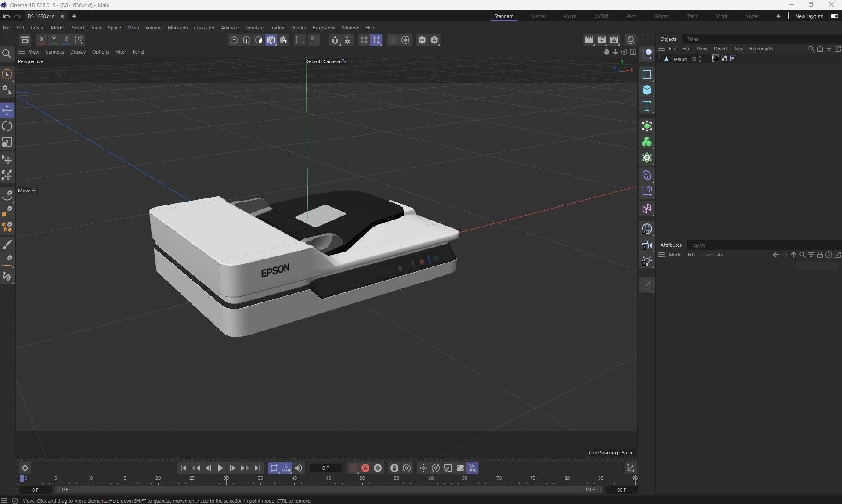The width and height of the screenshot is (842, 504).
Task: Click the viewport layout toggle square icon
Action: (x=633, y=52)
